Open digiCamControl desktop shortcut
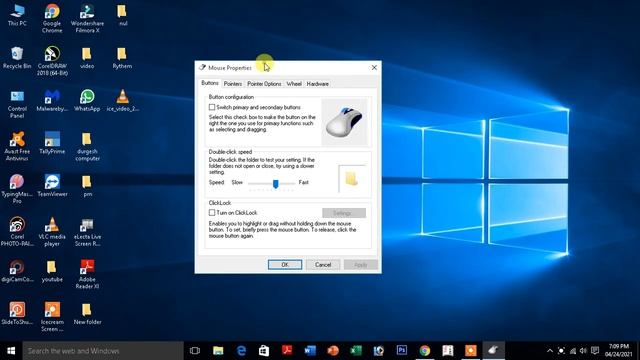 [x=17, y=271]
